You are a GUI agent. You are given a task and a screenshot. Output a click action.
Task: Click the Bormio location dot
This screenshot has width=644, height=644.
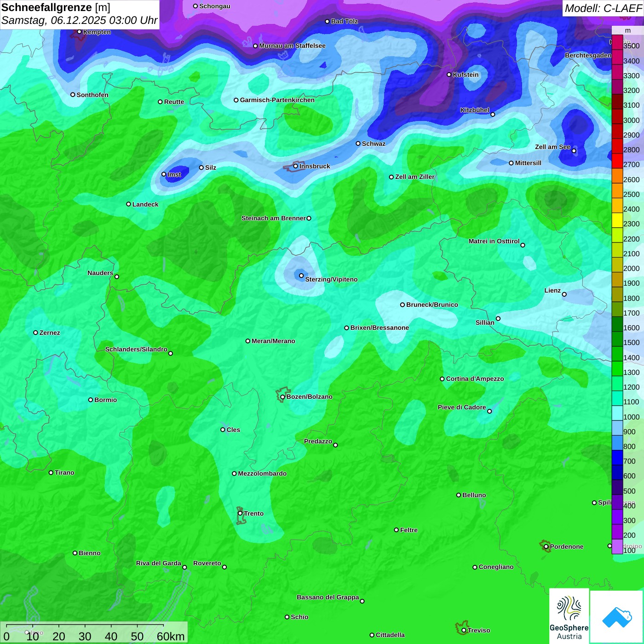point(91,400)
